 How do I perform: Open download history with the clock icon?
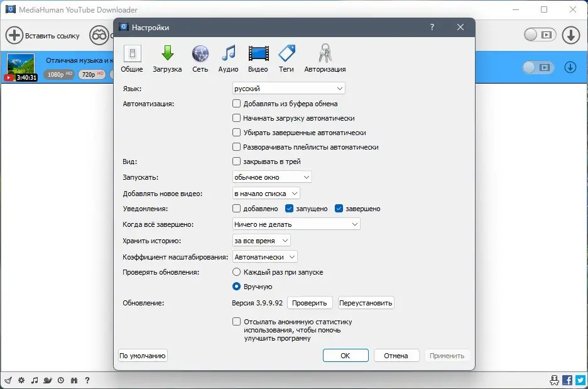pyautogui.click(x=60, y=380)
